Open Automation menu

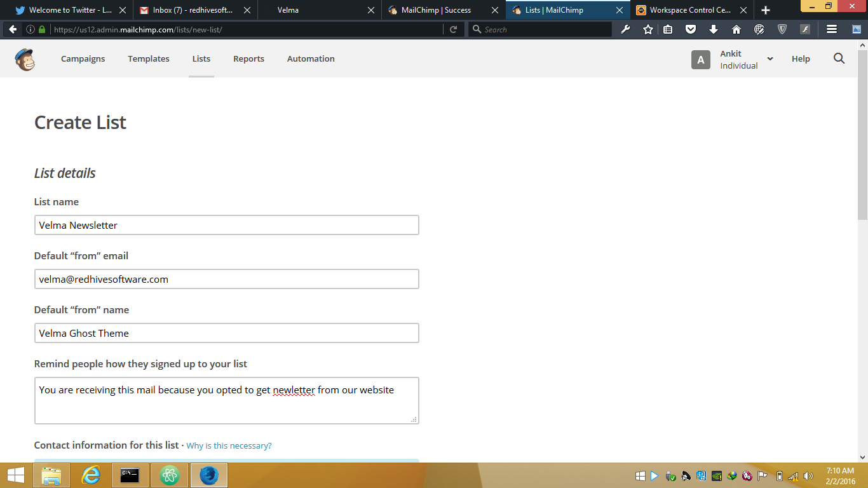click(x=311, y=58)
